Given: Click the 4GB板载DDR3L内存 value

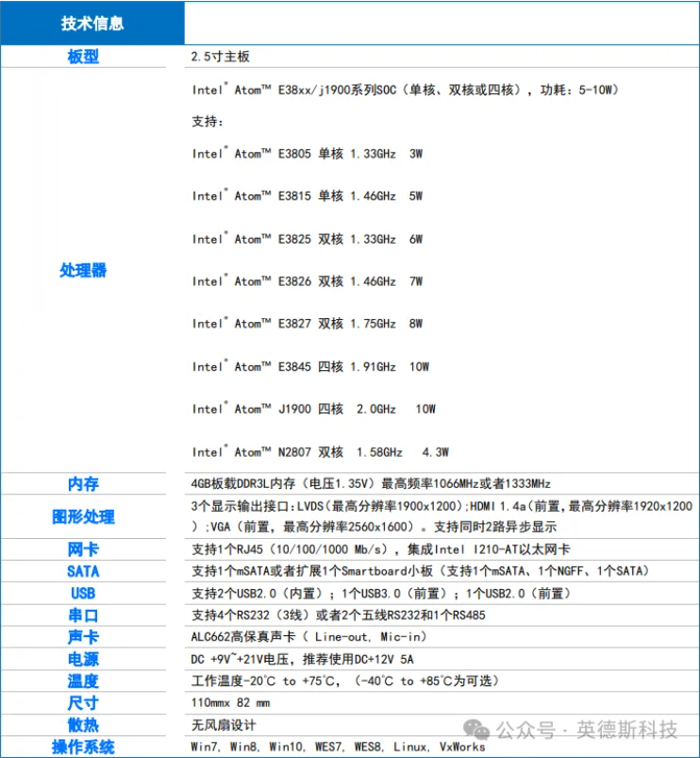Looking at the screenshot, I should coord(371,483).
